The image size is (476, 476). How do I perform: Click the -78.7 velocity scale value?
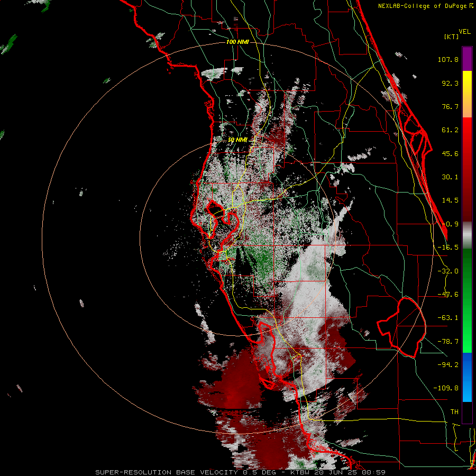pos(448,342)
